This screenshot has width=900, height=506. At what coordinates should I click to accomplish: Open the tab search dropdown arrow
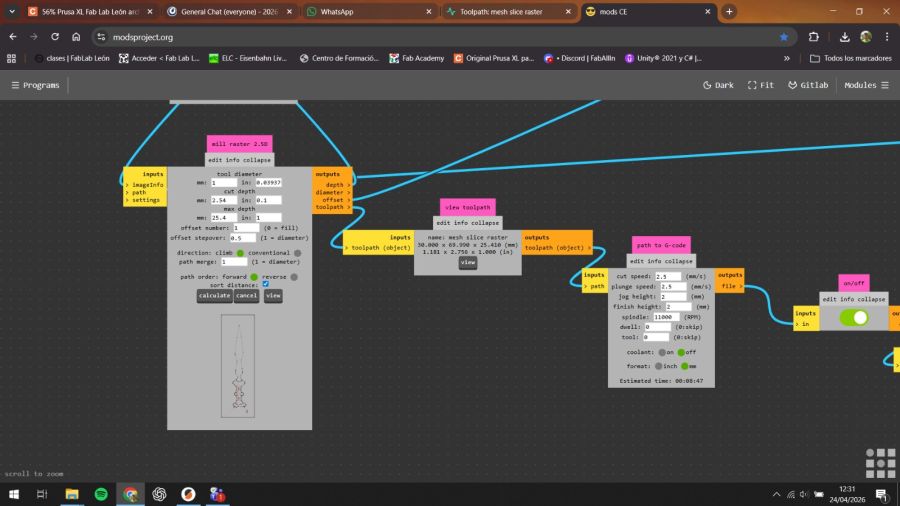coord(11,11)
